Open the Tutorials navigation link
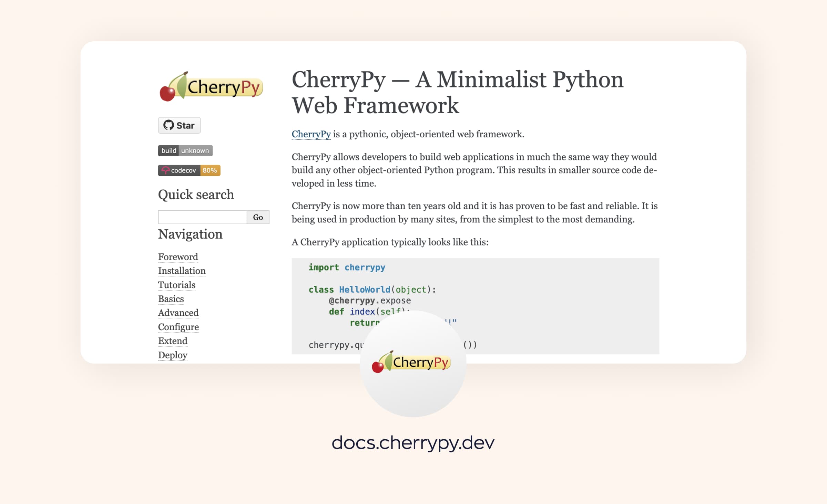The height and width of the screenshot is (504, 827). click(x=177, y=285)
